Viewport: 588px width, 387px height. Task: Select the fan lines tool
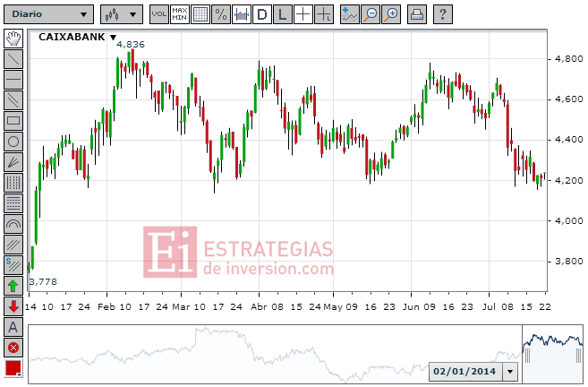pyautogui.click(x=13, y=162)
